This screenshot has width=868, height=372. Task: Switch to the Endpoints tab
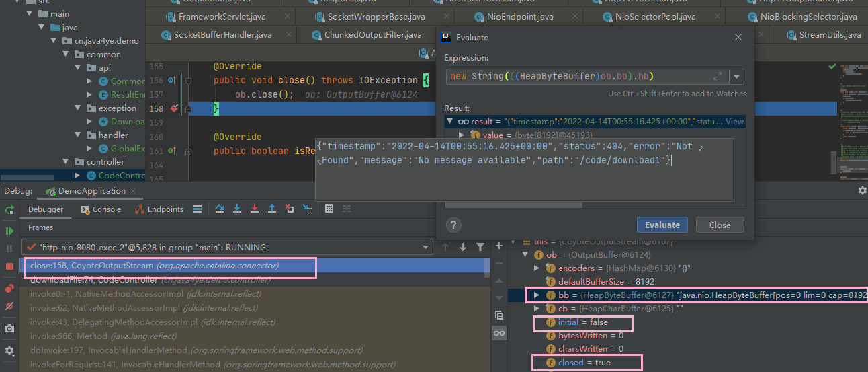(159, 209)
